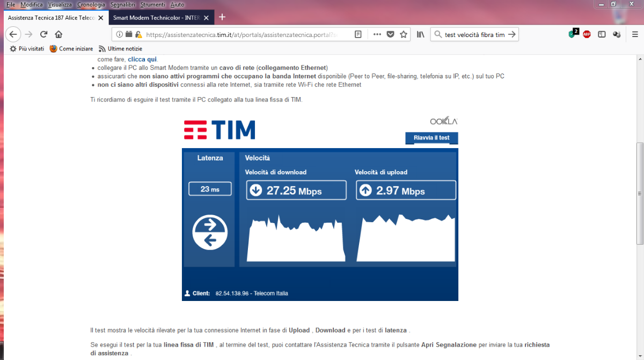Save page to Pocket

point(390,34)
